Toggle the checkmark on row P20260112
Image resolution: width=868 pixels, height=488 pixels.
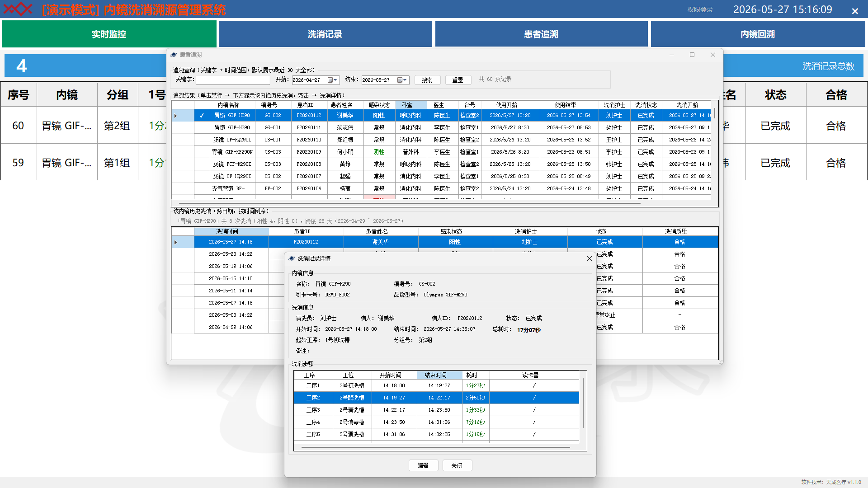tap(202, 116)
